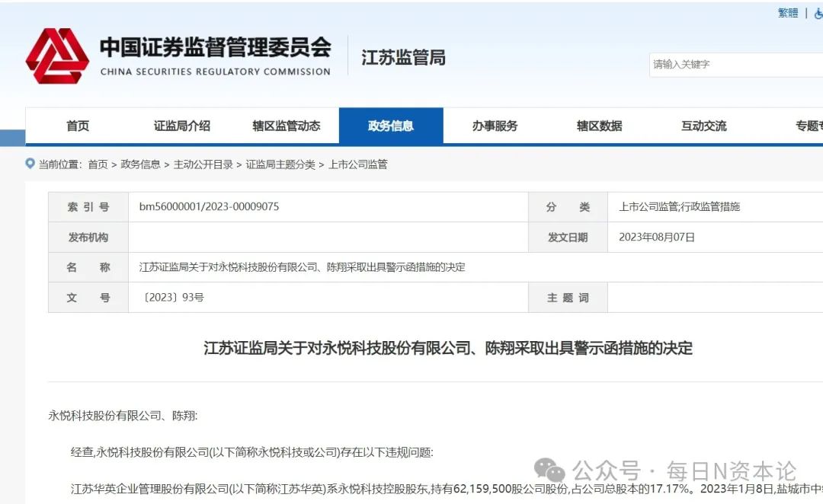Open the 互动交流 navigation tab
Viewport: 823px width, 504px height.
pos(704,126)
